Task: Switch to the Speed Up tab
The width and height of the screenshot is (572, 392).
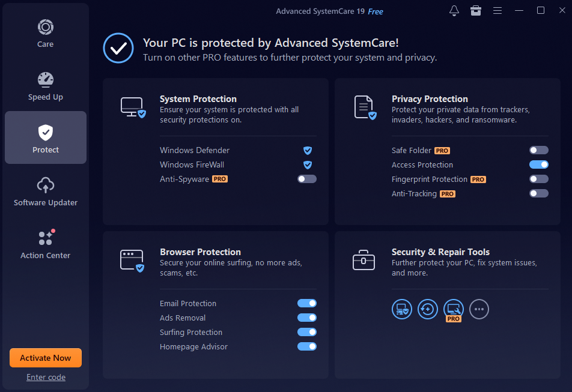Action: click(46, 85)
